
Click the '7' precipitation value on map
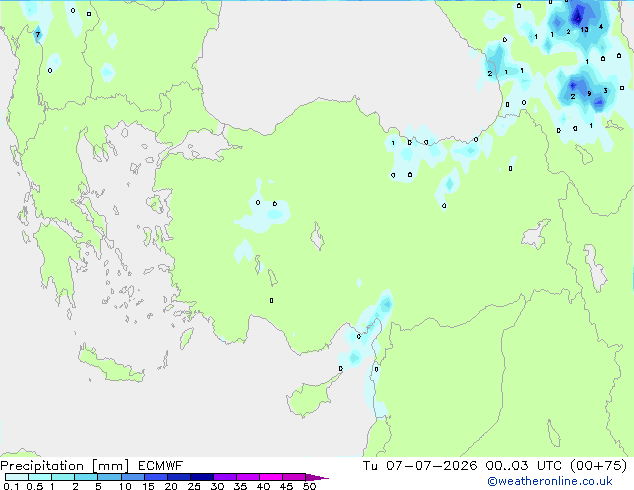coord(38,34)
